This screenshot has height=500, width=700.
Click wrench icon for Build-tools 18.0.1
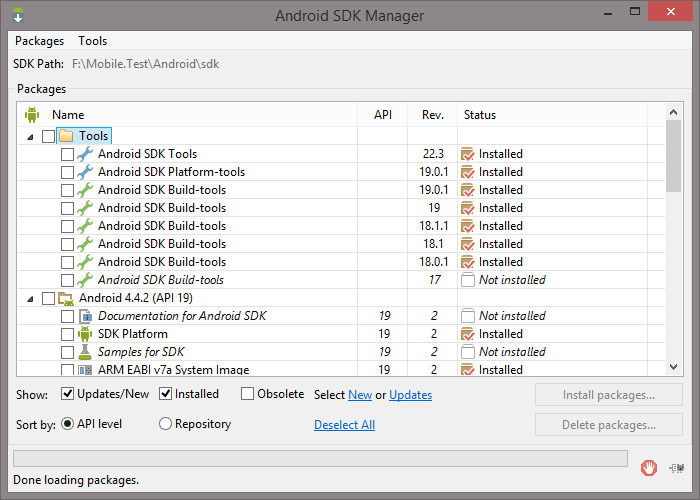pos(85,262)
